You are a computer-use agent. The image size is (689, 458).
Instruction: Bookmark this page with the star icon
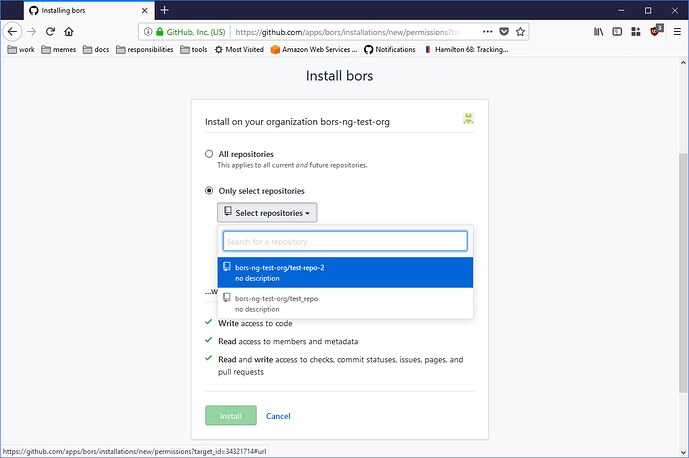(x=520, y=32)
